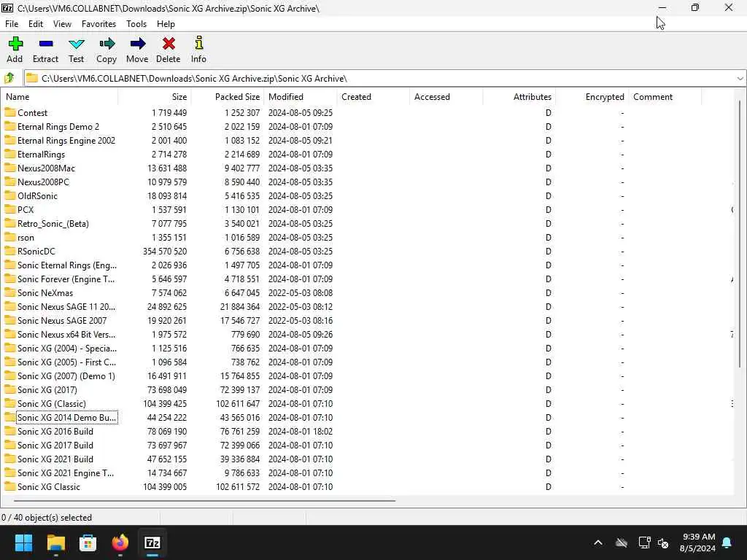The image size is (747, 560).
Task: Click the vertical scrollbar thumb
Action: point(740,233)
